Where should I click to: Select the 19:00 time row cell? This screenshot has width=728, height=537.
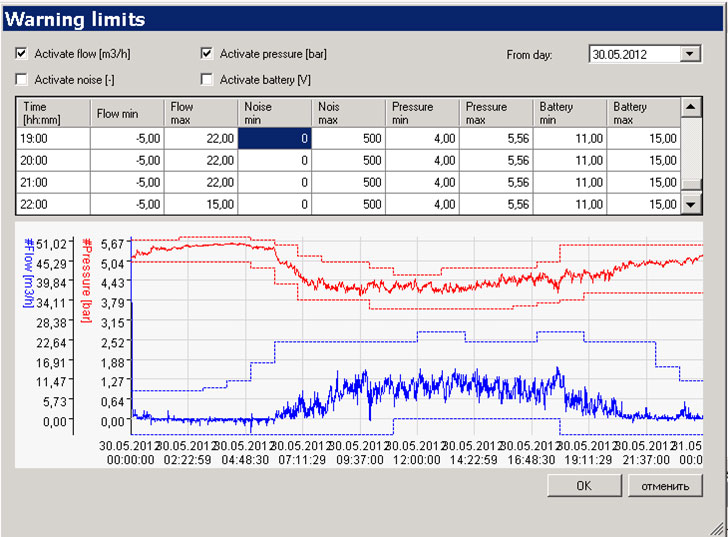pos(53,138)
